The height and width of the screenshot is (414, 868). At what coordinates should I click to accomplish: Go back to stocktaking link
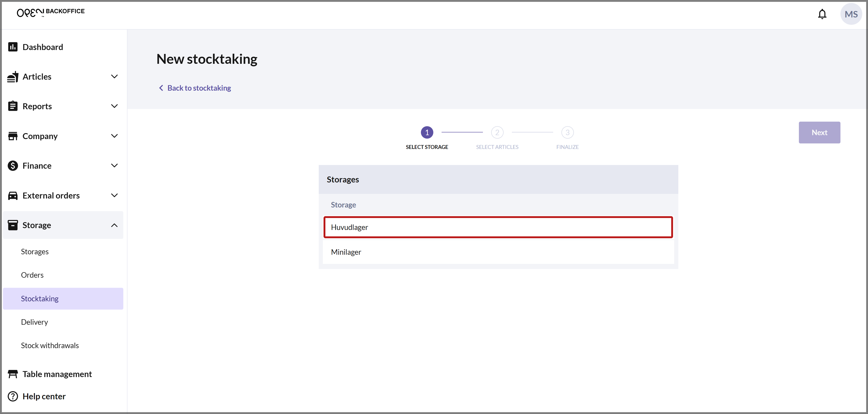tap(199, 88)
